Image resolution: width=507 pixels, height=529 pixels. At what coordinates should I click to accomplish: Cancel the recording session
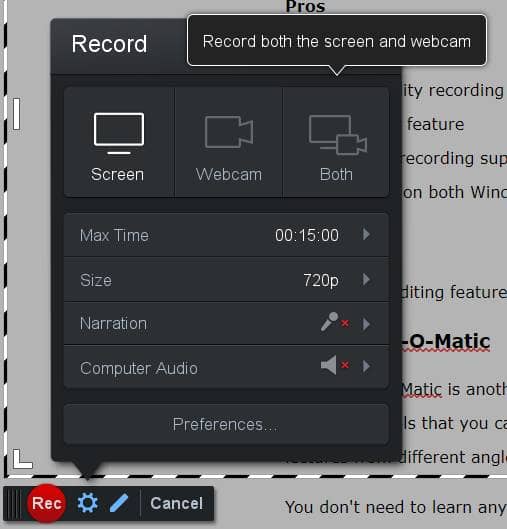tap(176, 503)
